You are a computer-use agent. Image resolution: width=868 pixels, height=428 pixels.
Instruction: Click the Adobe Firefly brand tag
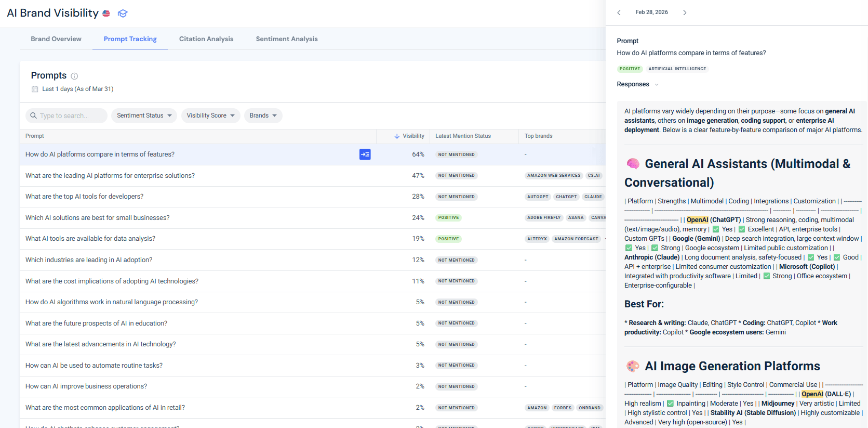(544, 218)
